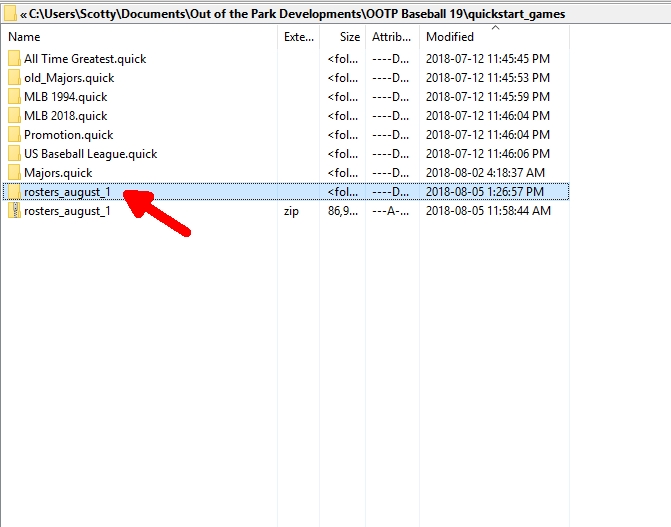Screen dimensions: 671x527
Task: Select the All Time Greatest.quick folder name
Action: [85, 59]
